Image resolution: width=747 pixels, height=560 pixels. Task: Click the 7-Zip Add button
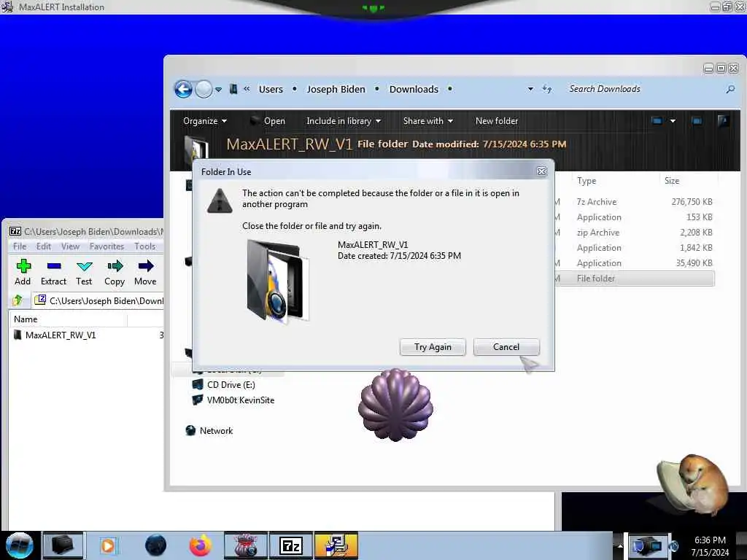23,273
